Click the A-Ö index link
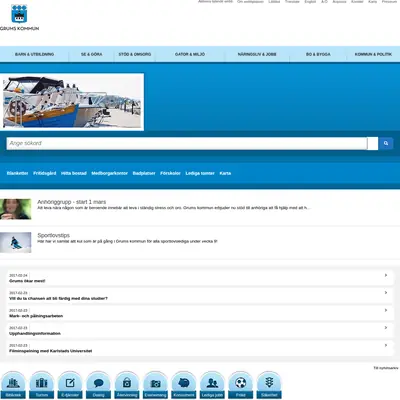Viewport: 400px width, 400px height. click(x=324, y=2)
